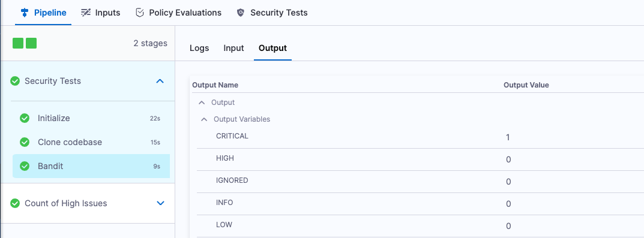
Task: Click the HIGH row value 0
Action: [x=508, y=159]
